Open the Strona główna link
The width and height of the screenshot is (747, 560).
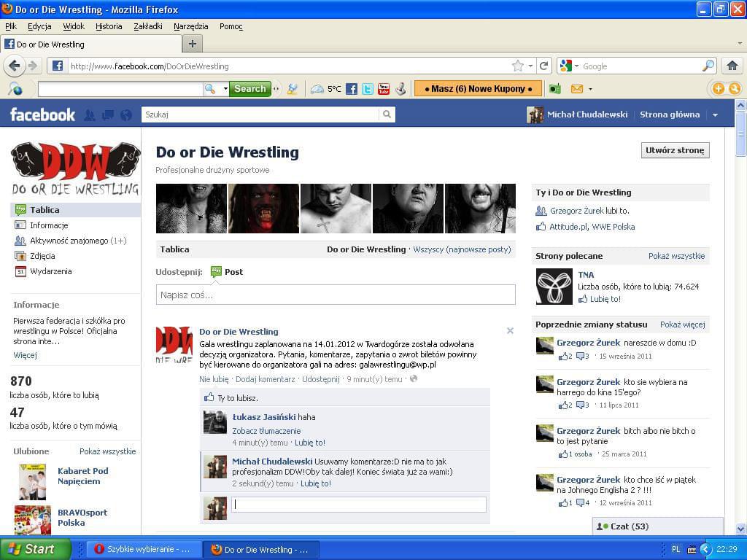click(x=670, y=114)
